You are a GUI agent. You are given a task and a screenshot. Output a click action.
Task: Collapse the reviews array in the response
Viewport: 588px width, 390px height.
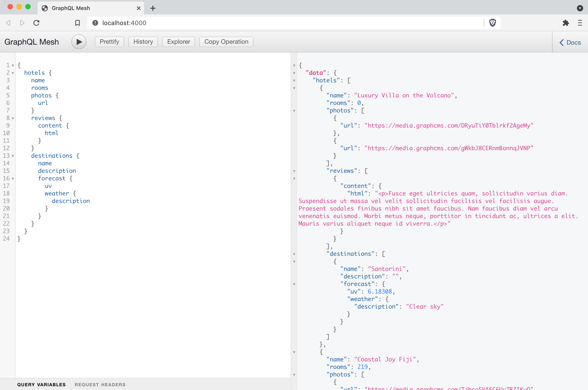coord(294,171)
